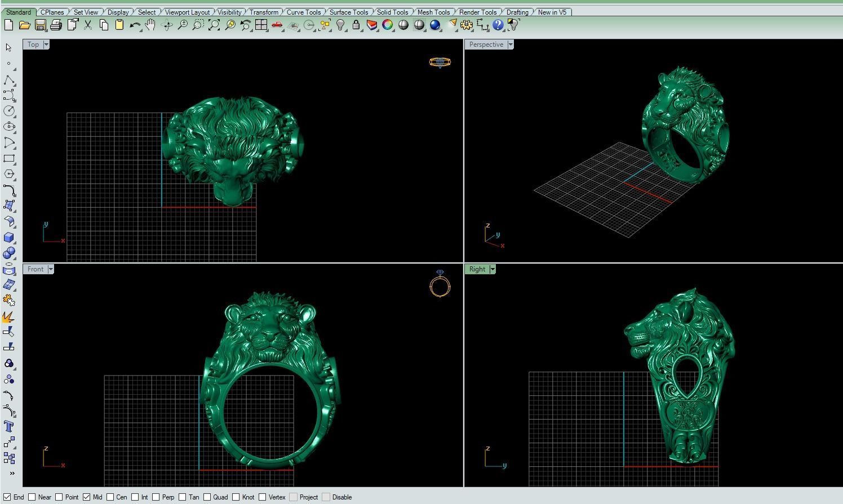
Task: Open the 4 Viewports layout icon
Action: [x=261, y=25]
